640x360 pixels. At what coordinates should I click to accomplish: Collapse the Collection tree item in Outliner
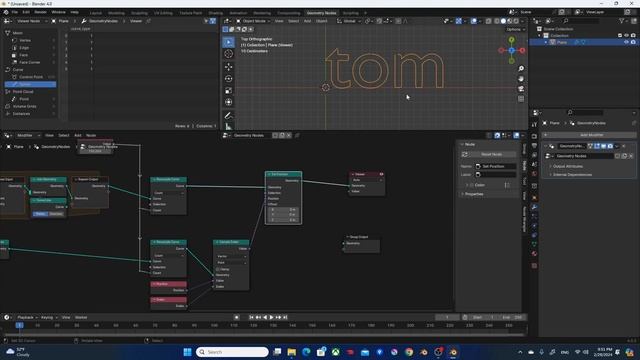(x=540, y=36)
